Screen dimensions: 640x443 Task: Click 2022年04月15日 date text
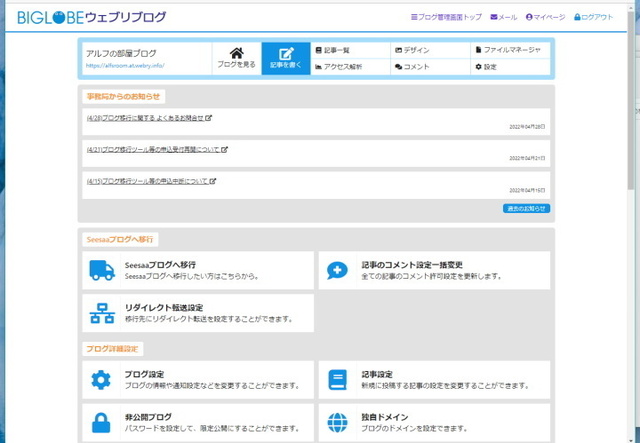(527, 190)
